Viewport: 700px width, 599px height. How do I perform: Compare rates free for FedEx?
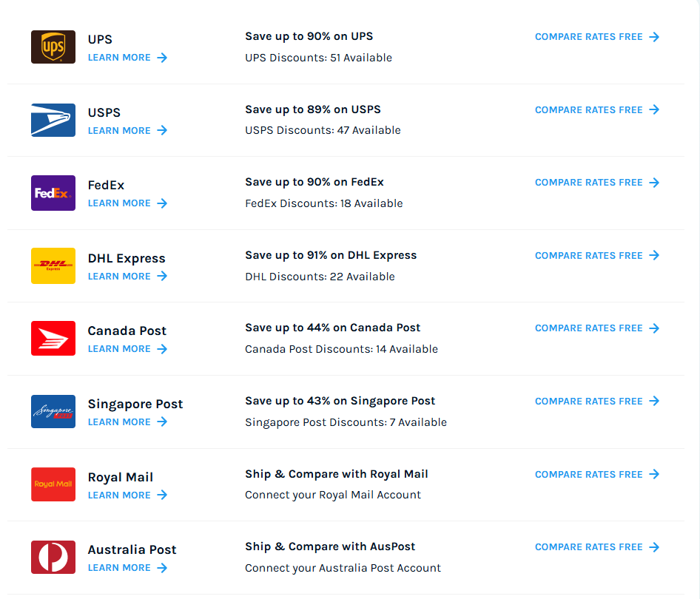click(x=597, y=183)
